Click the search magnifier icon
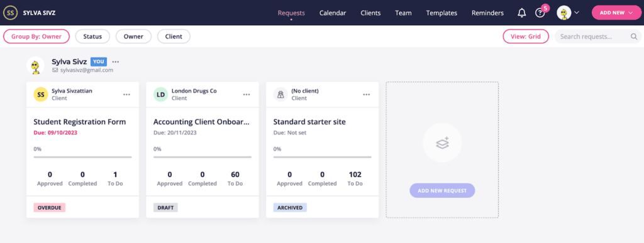The image size is (644, 243). click(634, 36)
